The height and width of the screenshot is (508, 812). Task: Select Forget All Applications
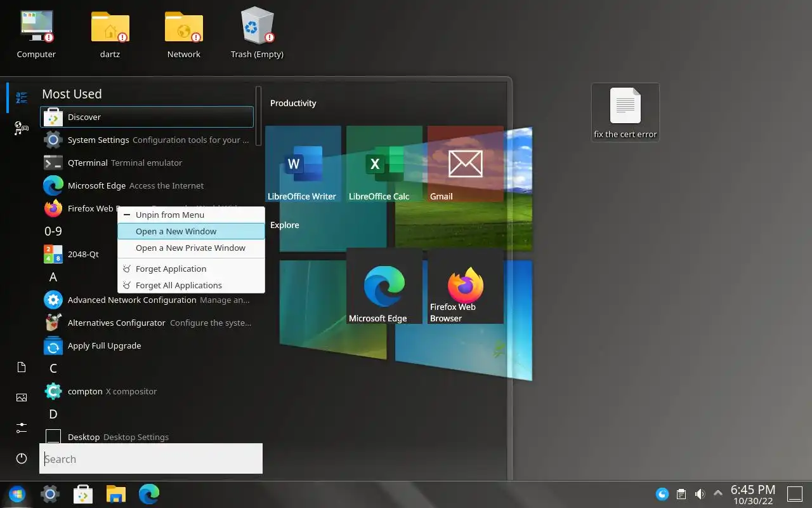point(191,285)
